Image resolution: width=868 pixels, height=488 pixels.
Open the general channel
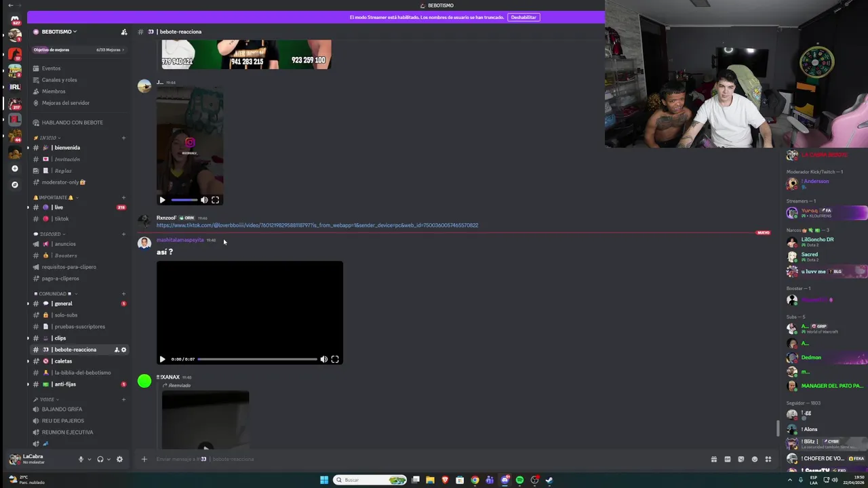click(x=63, y=304)
